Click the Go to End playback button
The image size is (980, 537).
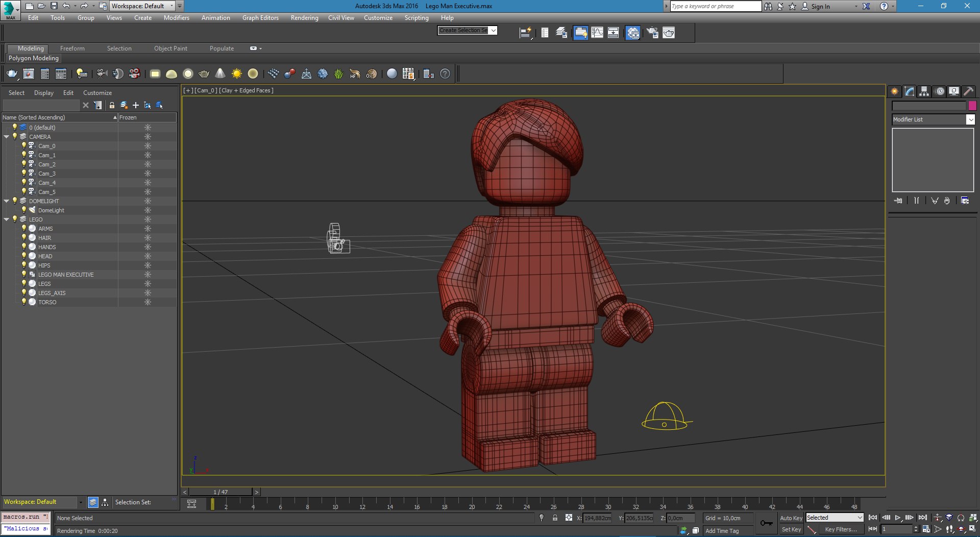pos(922,518)
